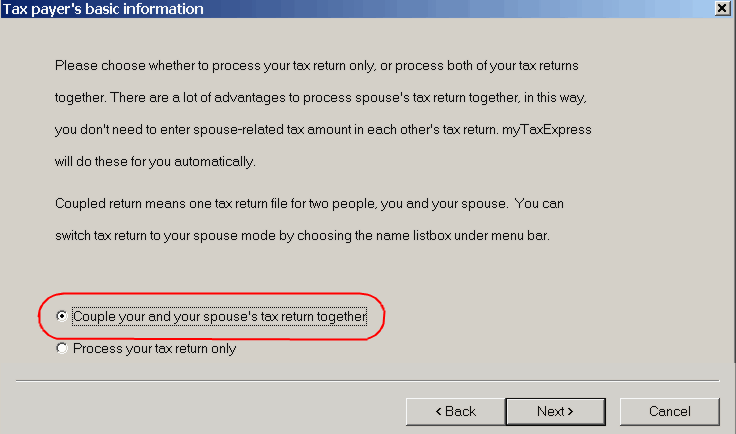Click the "Couple your and your spouse's" label text
736x434 pixels.
pyautogui.click(x=219, y=317)
